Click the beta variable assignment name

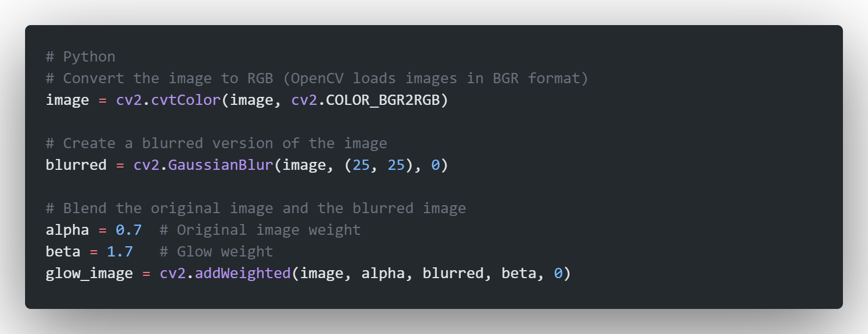(63, 252)
